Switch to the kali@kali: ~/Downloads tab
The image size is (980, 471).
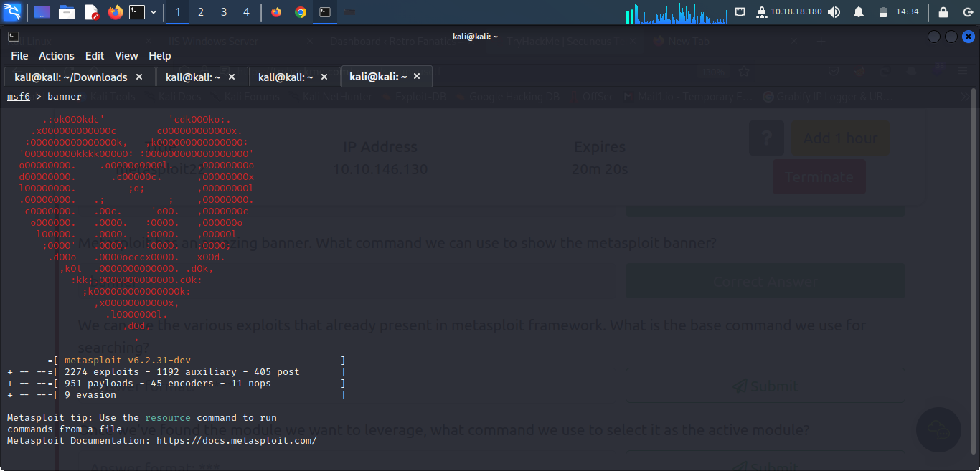(80, 77)
